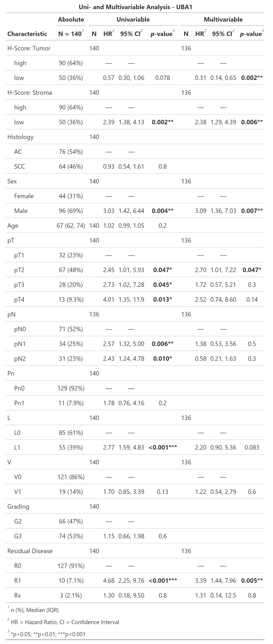
Task: Click the SCC histology row label
Action: pos(19,167)
